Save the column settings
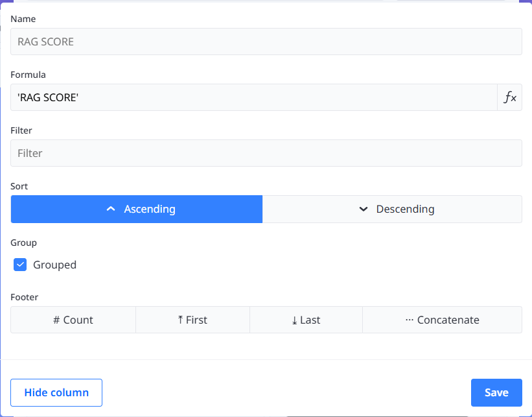Screen dimensions: 532x417 (496, 392)
